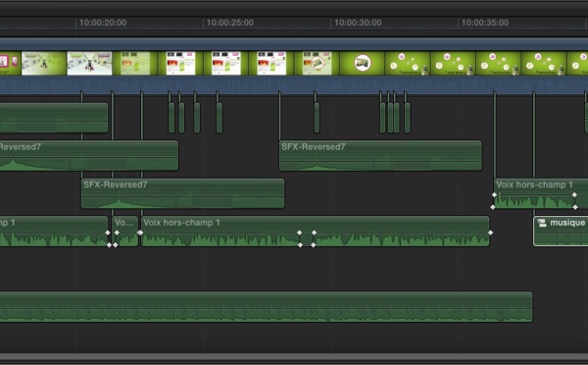Viewport: 588px width, 365px height.
Task: Click top-left keyframe on Voix clip above musique
Action: click(494, 194)
